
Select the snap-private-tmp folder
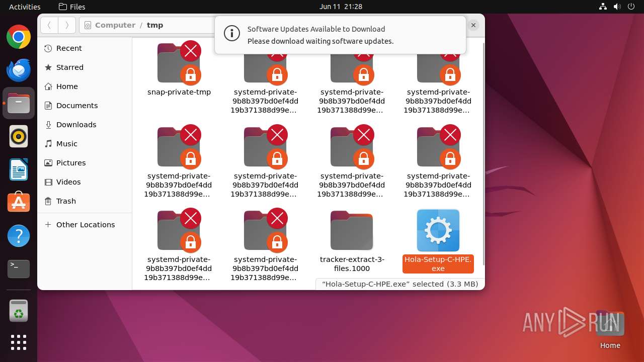[179, 63]
